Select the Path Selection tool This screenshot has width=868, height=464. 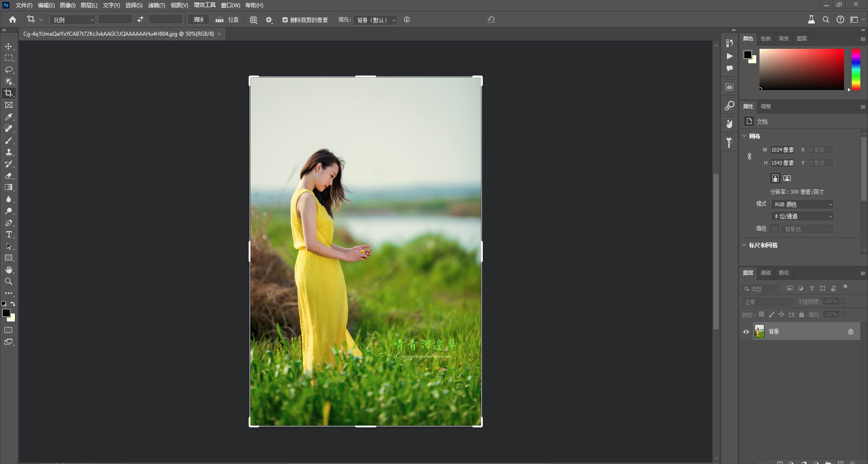point(9,246)
